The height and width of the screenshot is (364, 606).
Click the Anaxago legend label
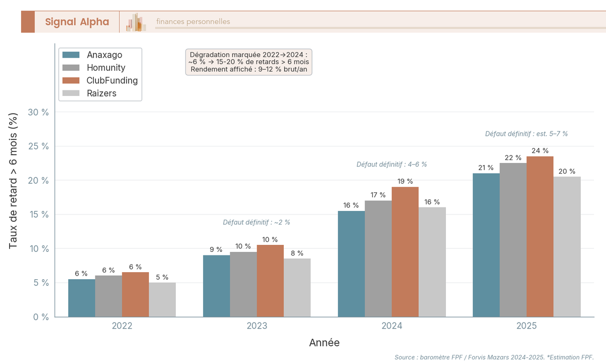click(x=105, y=55)
